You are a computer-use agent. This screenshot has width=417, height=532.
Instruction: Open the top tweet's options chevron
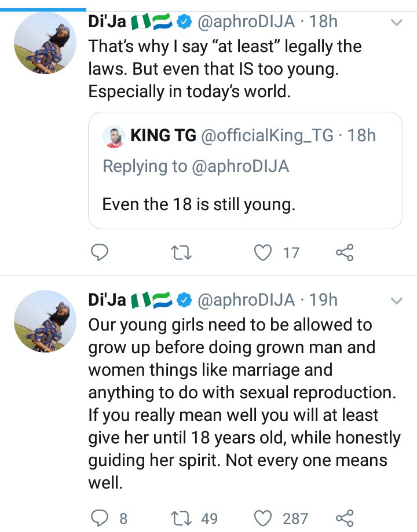coord(396,23)
